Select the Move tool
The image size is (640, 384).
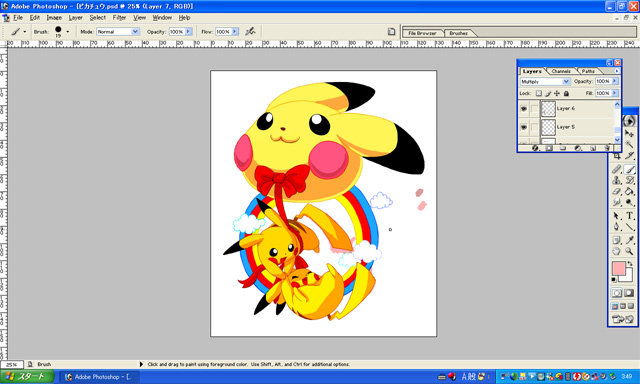click(630, 133)
